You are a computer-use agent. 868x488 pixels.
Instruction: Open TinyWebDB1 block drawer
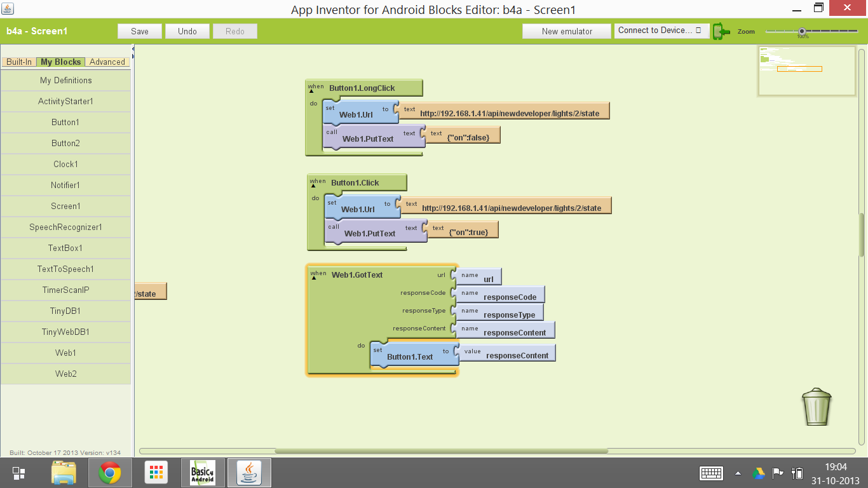[x=65, y=332]
